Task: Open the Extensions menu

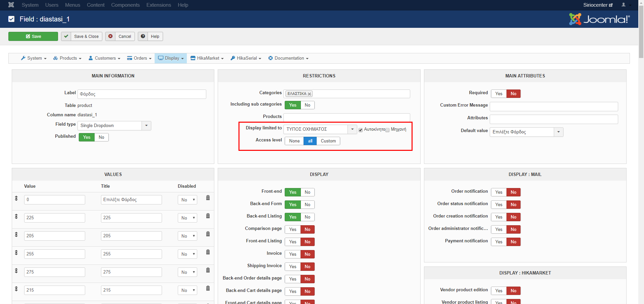Action: tap(159, 5)
